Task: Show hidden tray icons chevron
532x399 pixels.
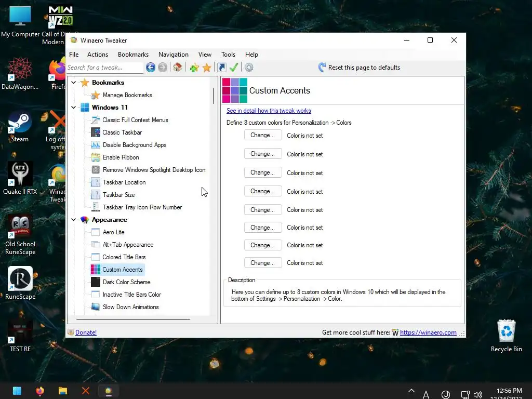Action: [x=411, y=391]
